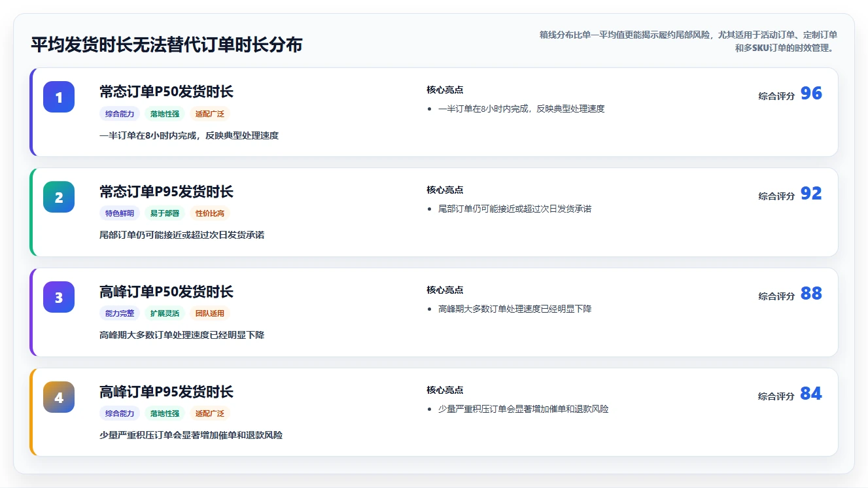Screen dimensions: 868x488
Task: Select the 特色鲜明 tag
Action: pyautogui.click(x=120, y=213)
